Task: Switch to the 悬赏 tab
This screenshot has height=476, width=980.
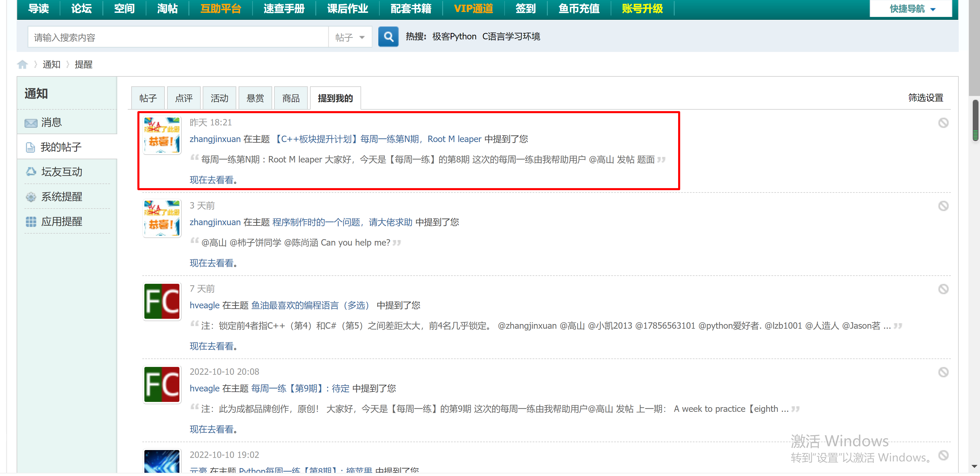Action: click(255, 98)
